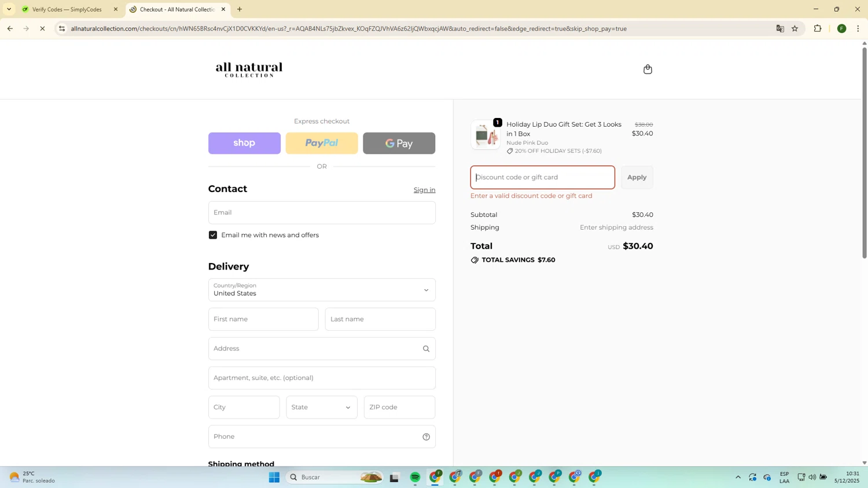Click the Holiday Lip Duo Gift Set product title
This screenshot has height=488, width=868.
(564, 129)
